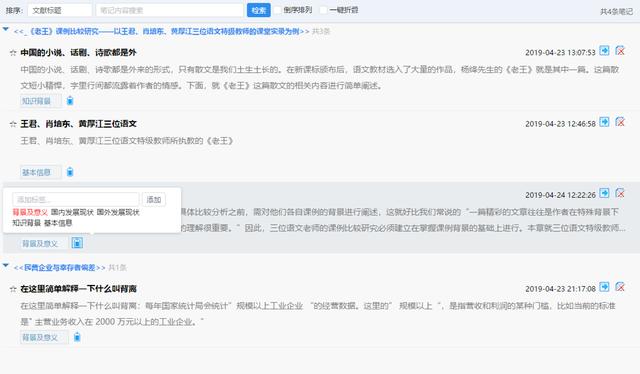Click tag icon beside 知识背景 label
The image size is (640, 374).
pos(70,101)
